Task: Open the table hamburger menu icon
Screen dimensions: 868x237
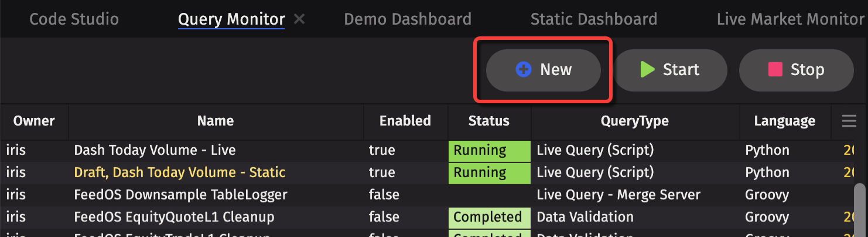Action: [x=849, y=121]
